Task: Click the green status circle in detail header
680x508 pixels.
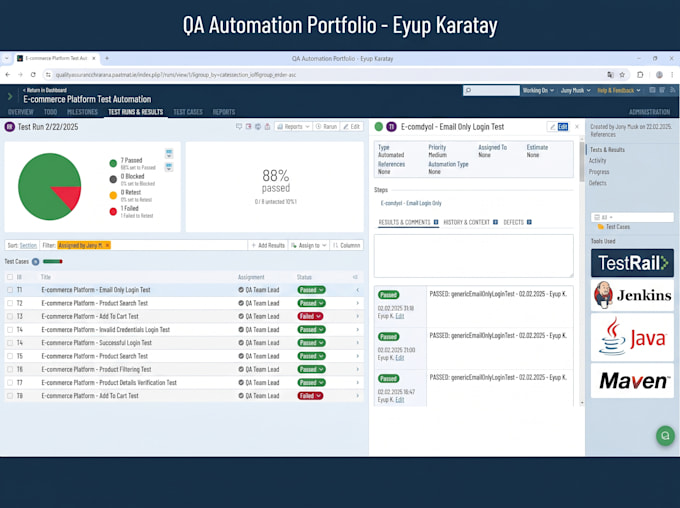Action: coord(379,127)
